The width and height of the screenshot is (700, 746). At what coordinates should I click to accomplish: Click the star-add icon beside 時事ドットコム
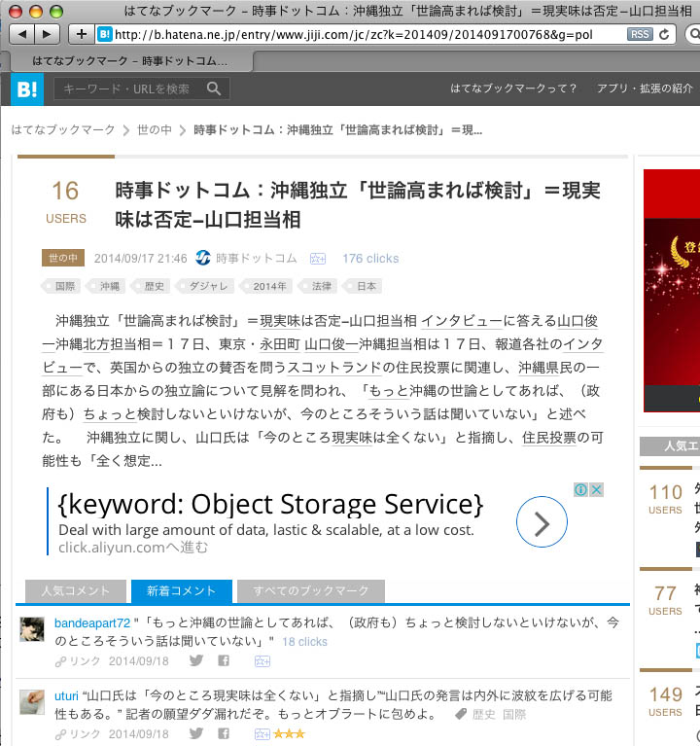click(x=318, y=259)
